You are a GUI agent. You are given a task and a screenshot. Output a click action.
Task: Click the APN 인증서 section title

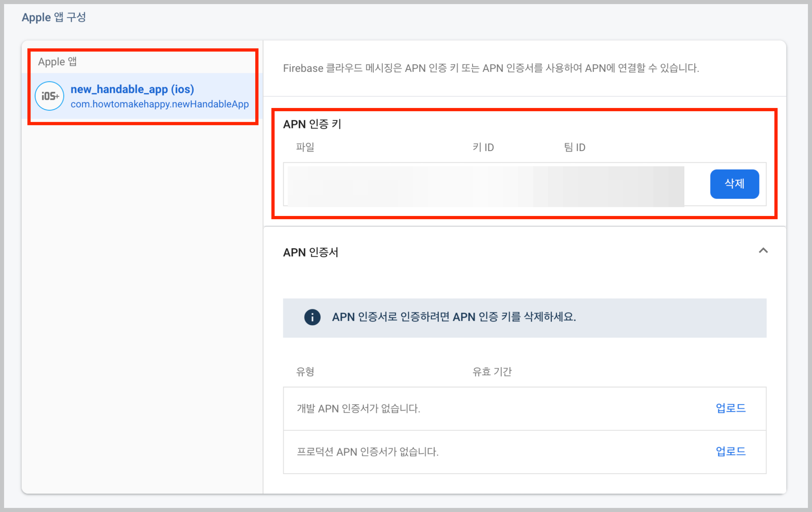(310, 252)
